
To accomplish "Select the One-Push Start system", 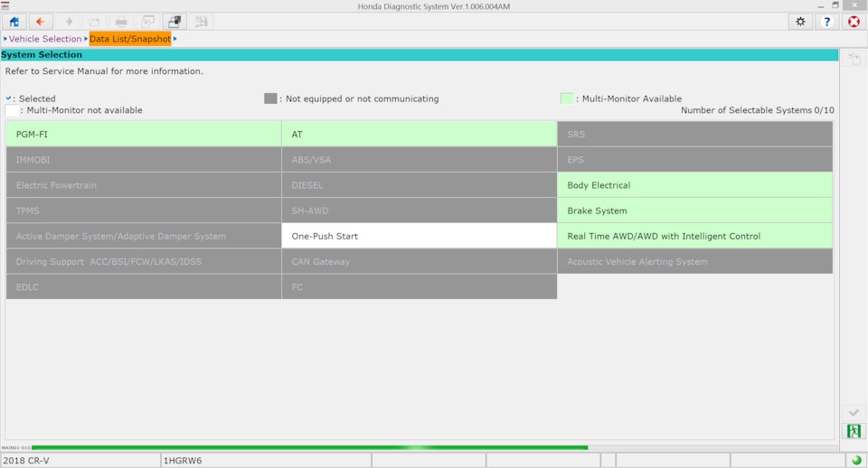I will [419, 236].
